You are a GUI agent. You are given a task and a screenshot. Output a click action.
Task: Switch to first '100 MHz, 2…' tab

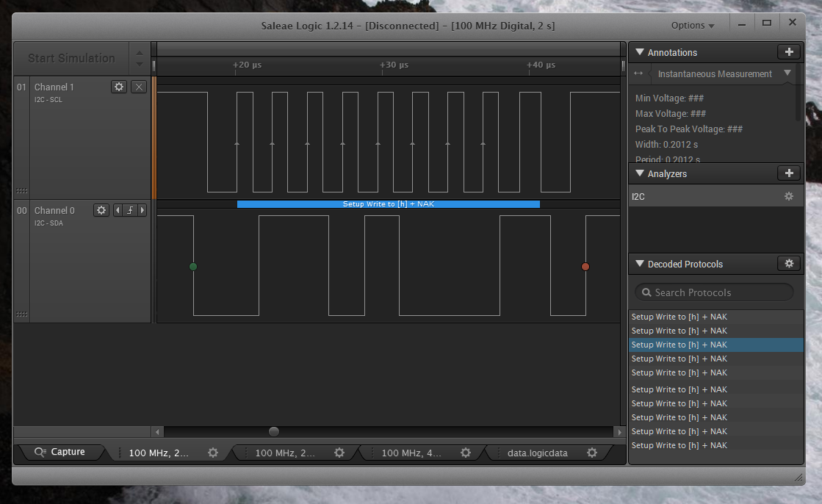pos(159,453)
